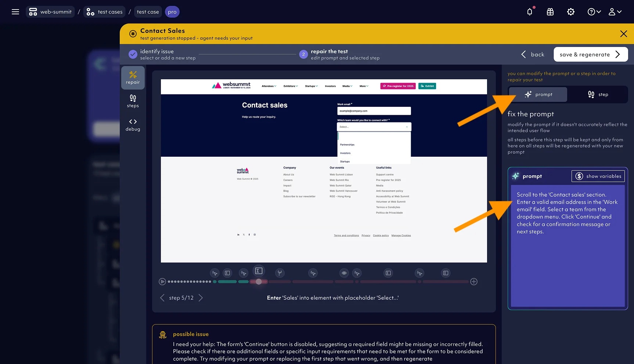Click the sparkle icon beside prompt heading
This screenshot has height=364, width=634.
click(x=515, y=176)
